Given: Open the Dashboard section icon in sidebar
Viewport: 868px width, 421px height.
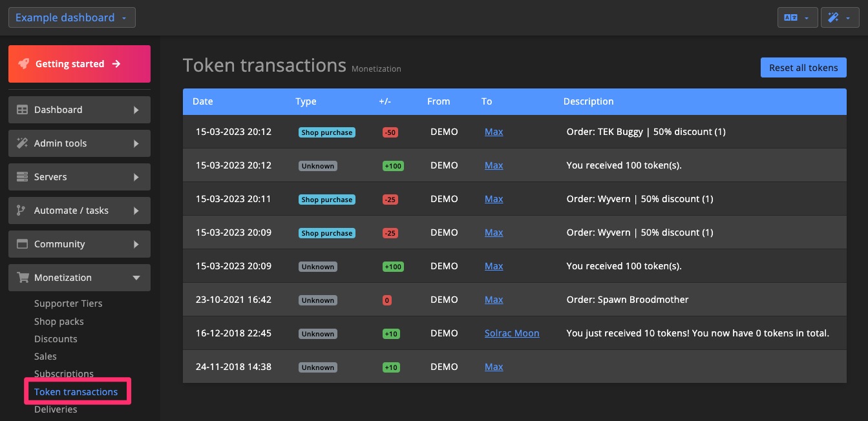Looking at the screenshot, I should (23, 109).
